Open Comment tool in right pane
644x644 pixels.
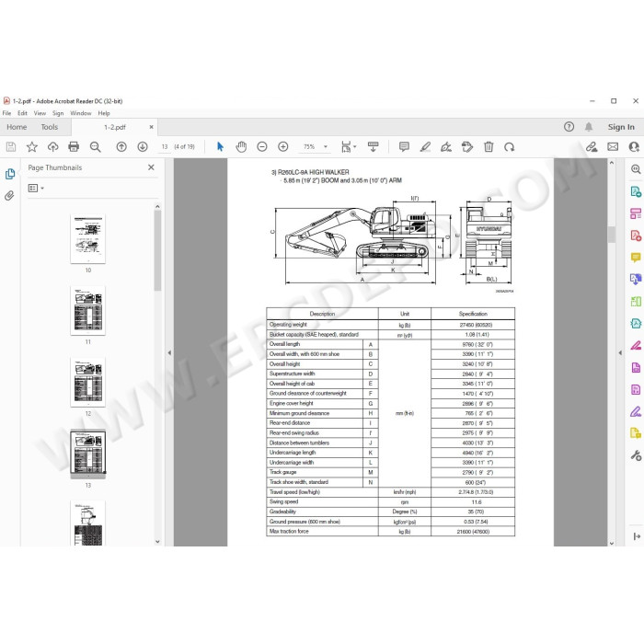(x=636, y=258)
